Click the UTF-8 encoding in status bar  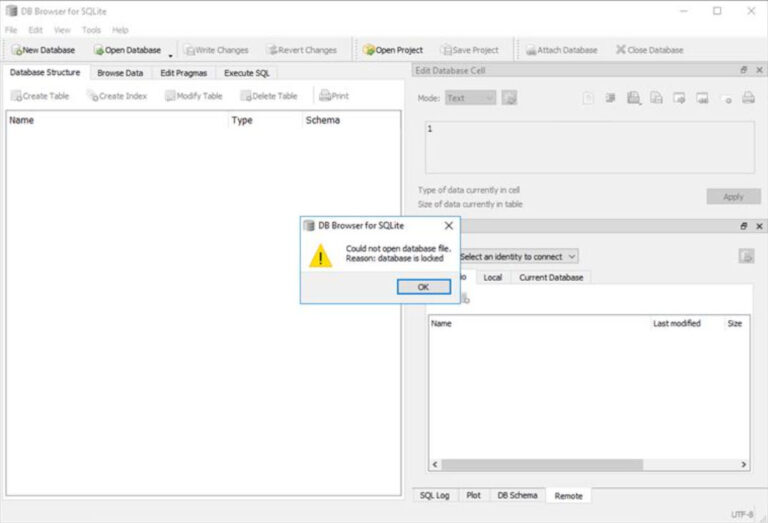click(x=742, y=514)
